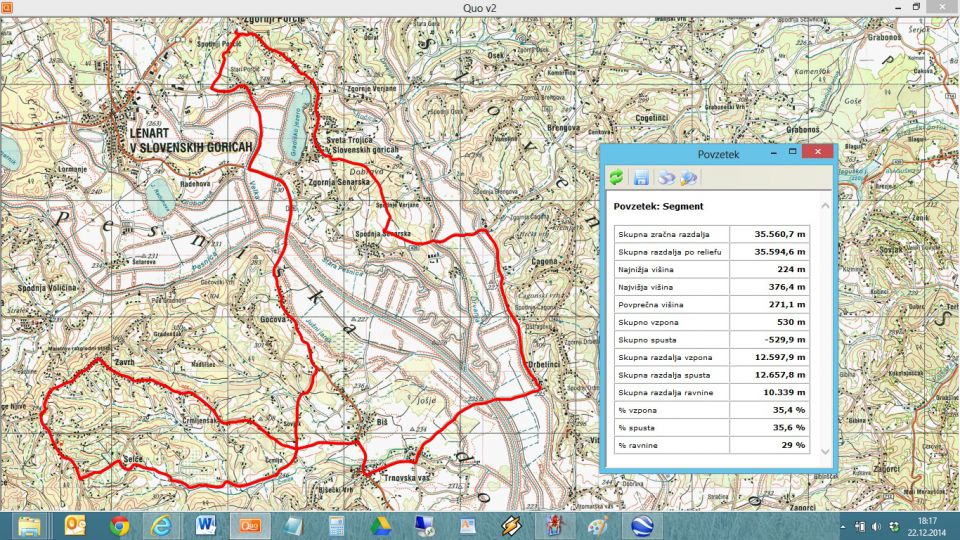Select the average elevation value 271,1 m
Image resolution: width=960 pixels, height=540 pixels.
(x=787, y=304)
